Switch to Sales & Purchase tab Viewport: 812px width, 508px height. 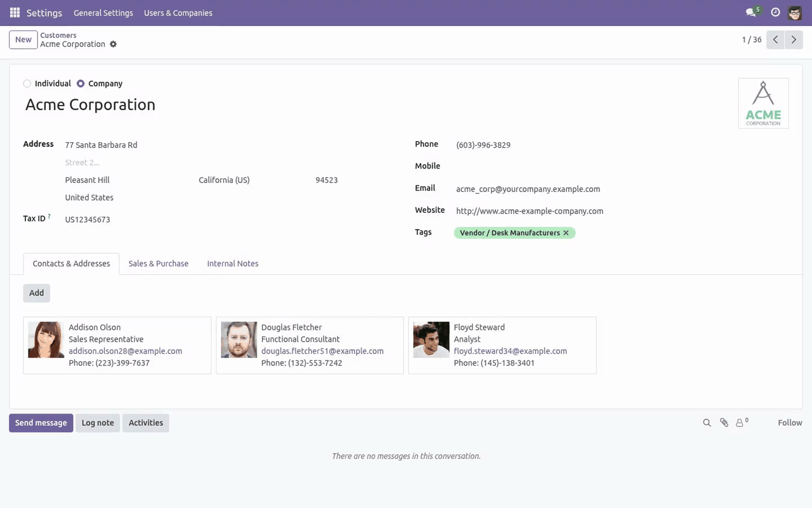[x=158, y=264]
